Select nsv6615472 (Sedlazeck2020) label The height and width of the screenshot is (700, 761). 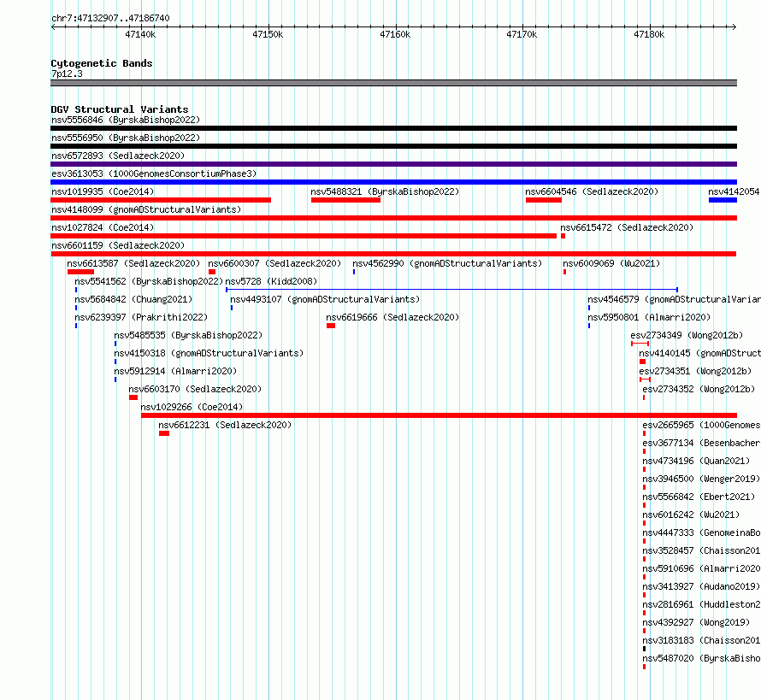(x=627, y=227)
